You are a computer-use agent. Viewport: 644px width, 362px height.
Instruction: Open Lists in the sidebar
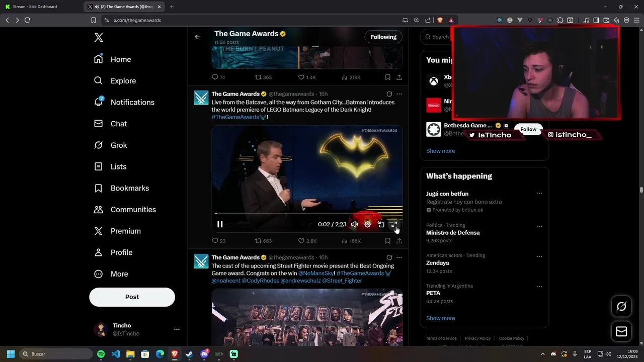pos(111,166)
